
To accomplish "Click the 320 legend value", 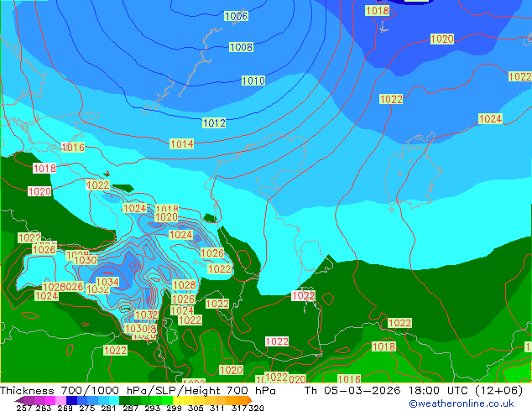I will click(x=257, y=408).
